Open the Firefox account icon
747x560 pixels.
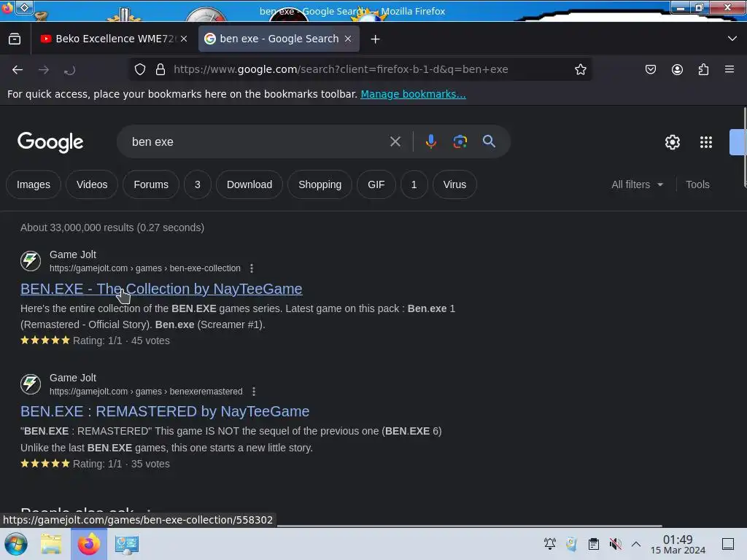(x=677, y=69)
